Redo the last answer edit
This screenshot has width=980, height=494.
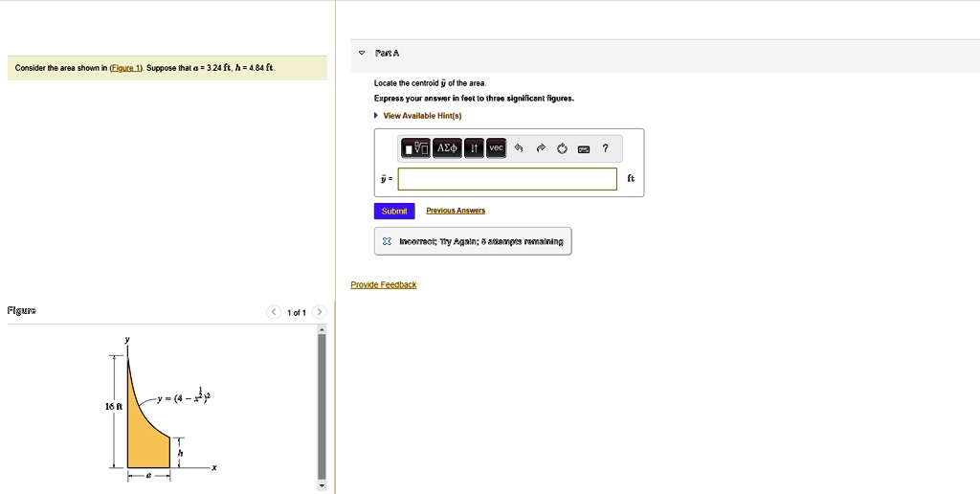[x=540, y=148]
